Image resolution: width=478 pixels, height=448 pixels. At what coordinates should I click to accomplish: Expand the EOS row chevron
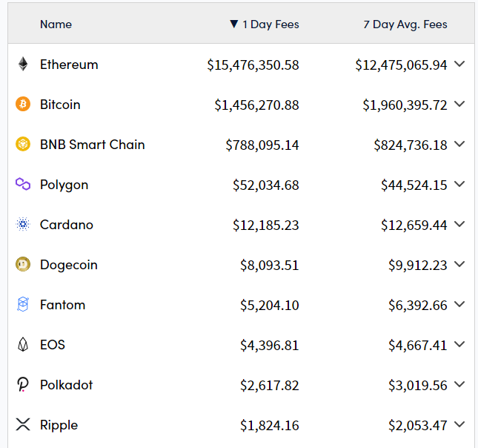[x=459, y=344]
